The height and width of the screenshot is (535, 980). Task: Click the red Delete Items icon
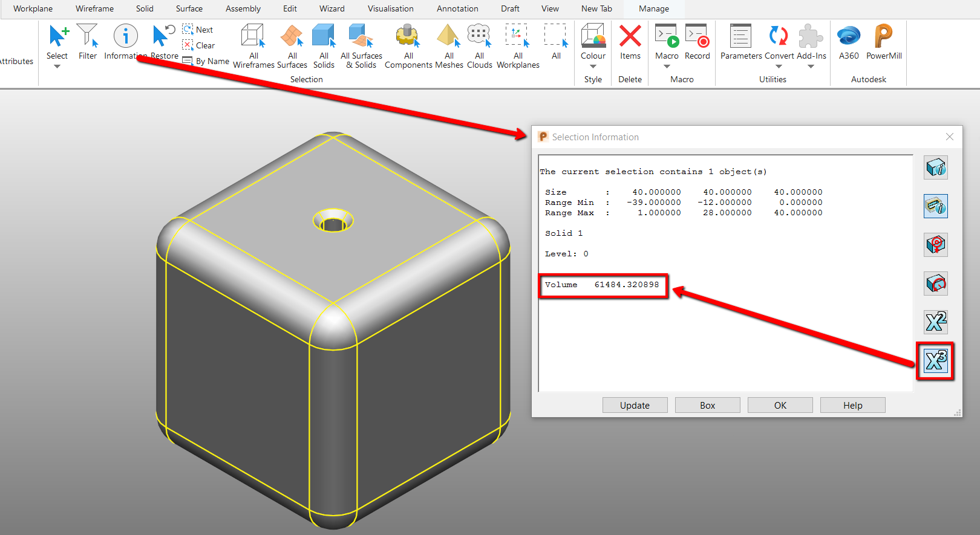(x=630, y=36)
